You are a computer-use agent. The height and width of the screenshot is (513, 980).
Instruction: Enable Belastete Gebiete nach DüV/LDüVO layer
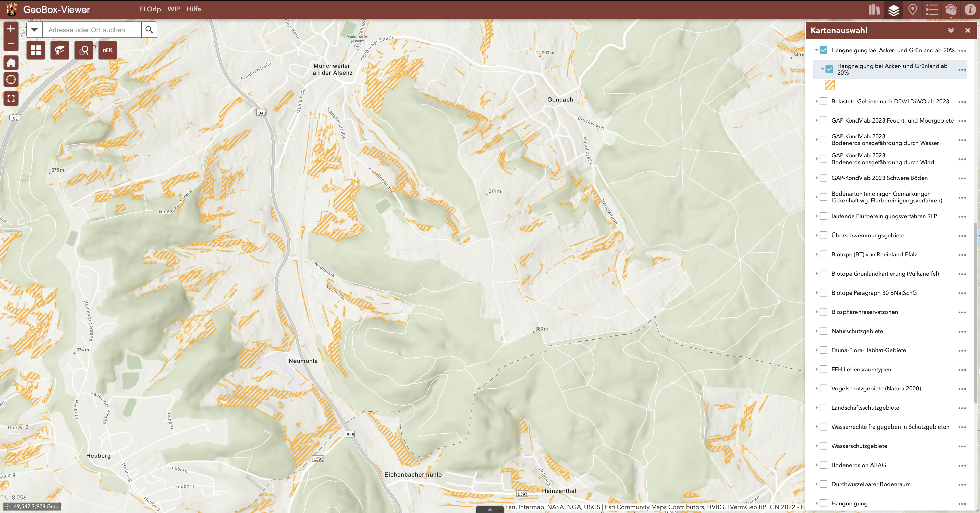(823, 101)
